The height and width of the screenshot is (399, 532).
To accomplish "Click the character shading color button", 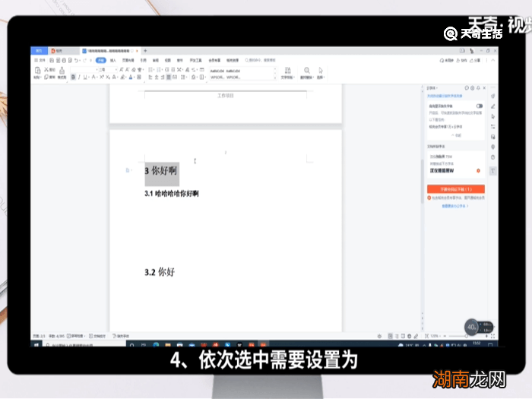I will [x=139, y=78].
